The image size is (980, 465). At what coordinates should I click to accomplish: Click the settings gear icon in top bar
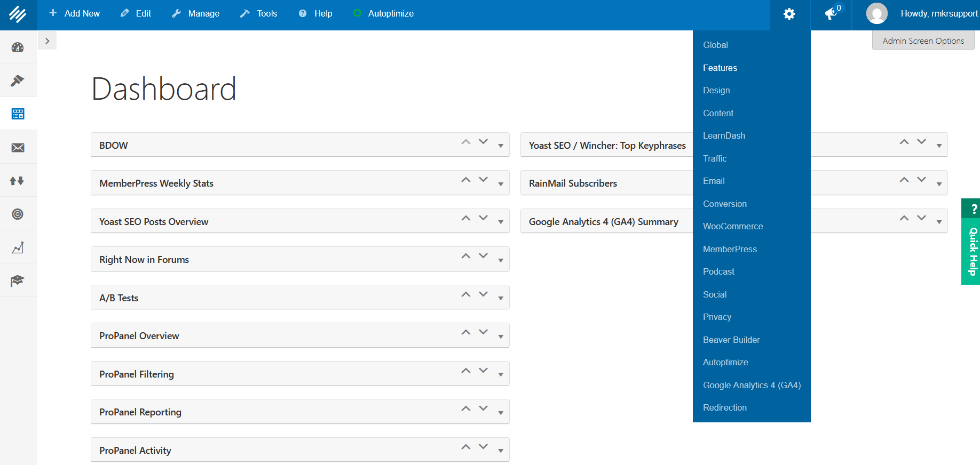[789, 14]
